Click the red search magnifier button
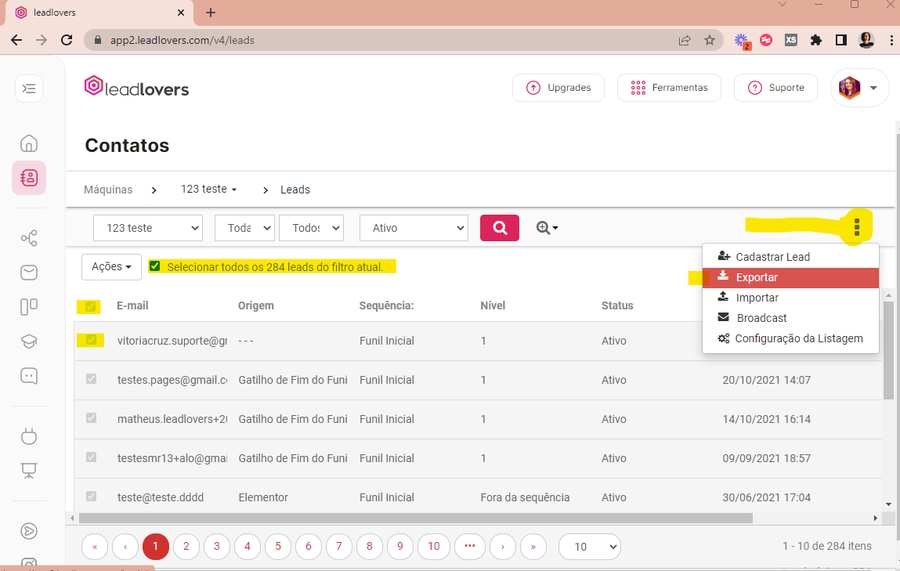 (499, 228)
